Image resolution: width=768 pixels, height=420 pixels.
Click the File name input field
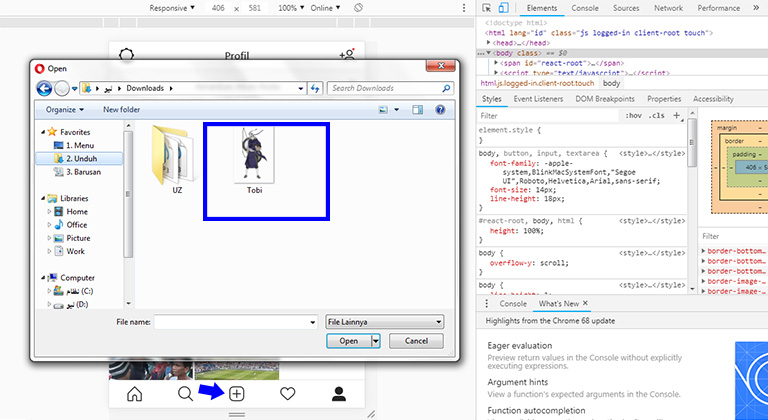pos(235,322)
